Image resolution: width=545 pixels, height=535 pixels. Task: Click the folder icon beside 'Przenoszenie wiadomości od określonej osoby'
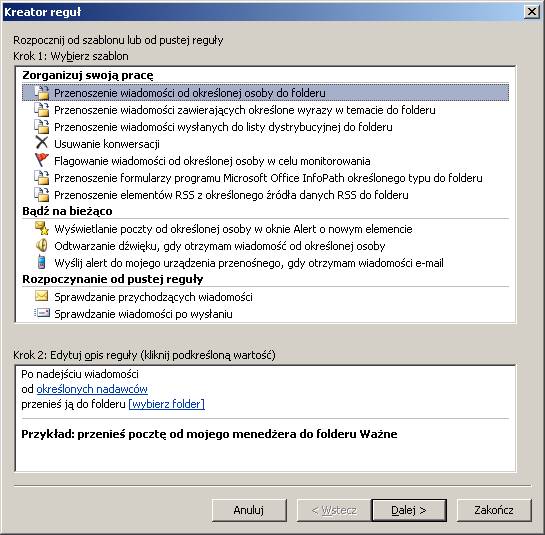41,93
